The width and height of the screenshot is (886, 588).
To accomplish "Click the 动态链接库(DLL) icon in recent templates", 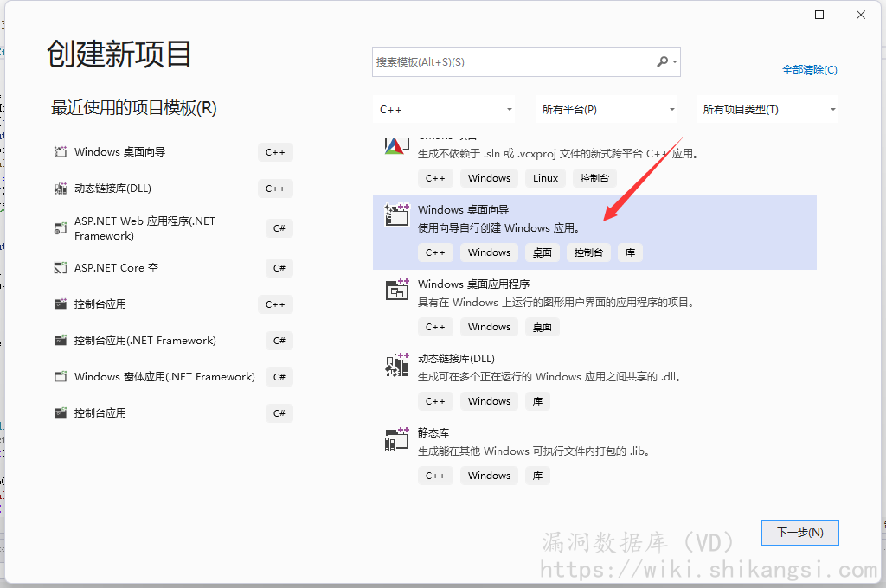I will pos(61,189).
